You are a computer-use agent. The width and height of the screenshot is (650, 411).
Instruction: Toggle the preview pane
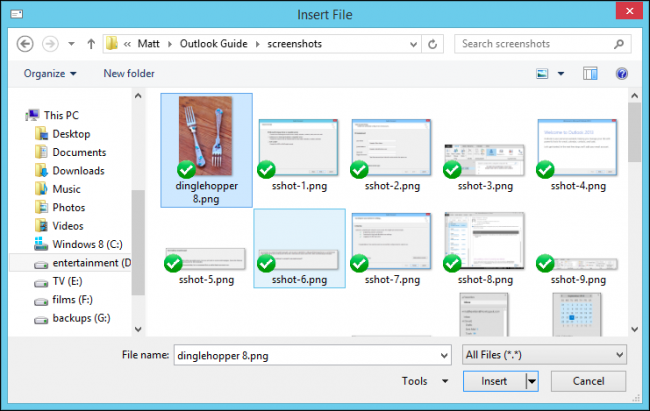tap(590, 74)
